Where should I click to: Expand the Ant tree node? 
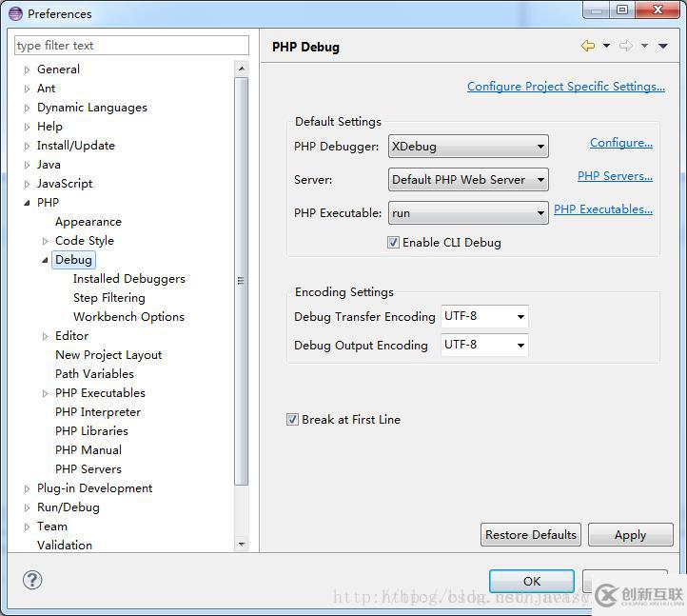pyautogui.click(x=28, y=89)
